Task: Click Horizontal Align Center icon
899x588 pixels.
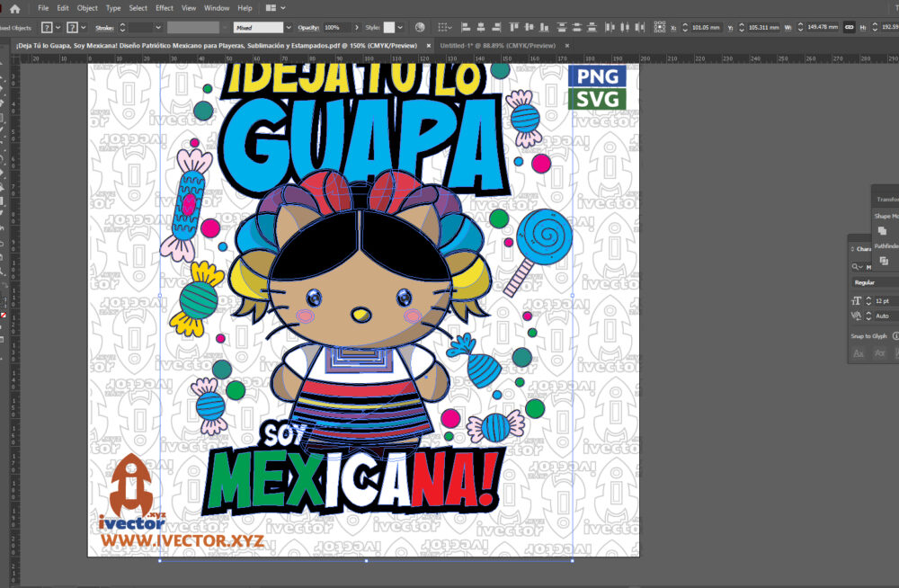Action: pos(481,27)
